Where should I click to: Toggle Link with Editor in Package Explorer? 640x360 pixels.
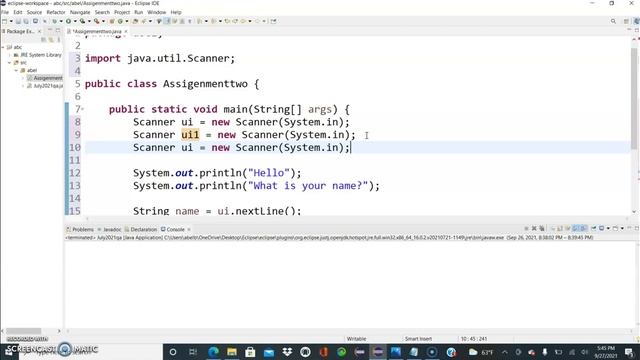click(51, 40)
